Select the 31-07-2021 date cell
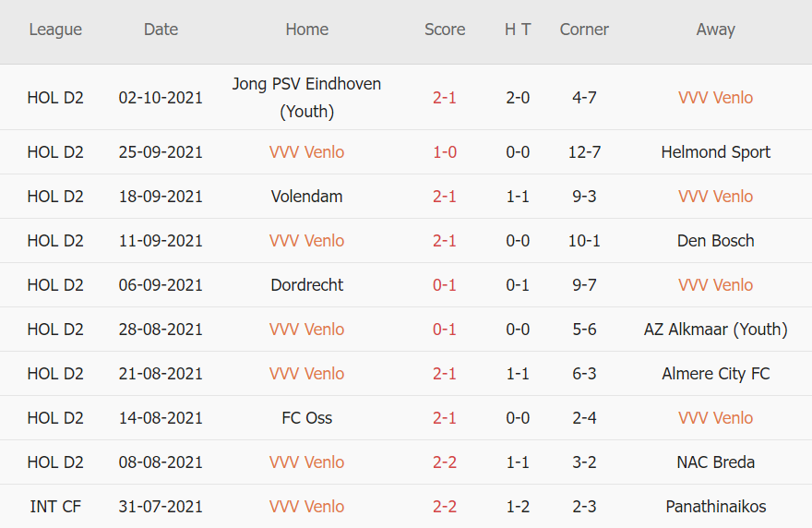Screen dimensions: 812x528 pos(161,507)
